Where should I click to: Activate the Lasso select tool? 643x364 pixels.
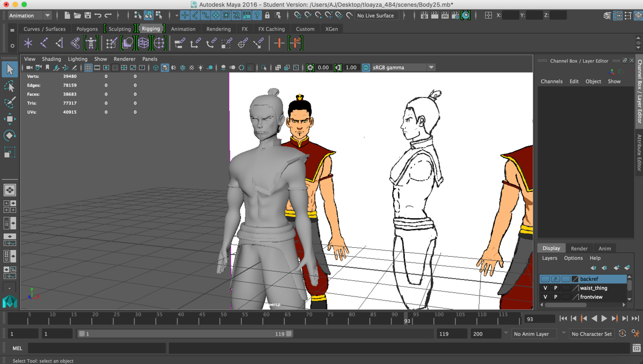[x=10, y=86]
